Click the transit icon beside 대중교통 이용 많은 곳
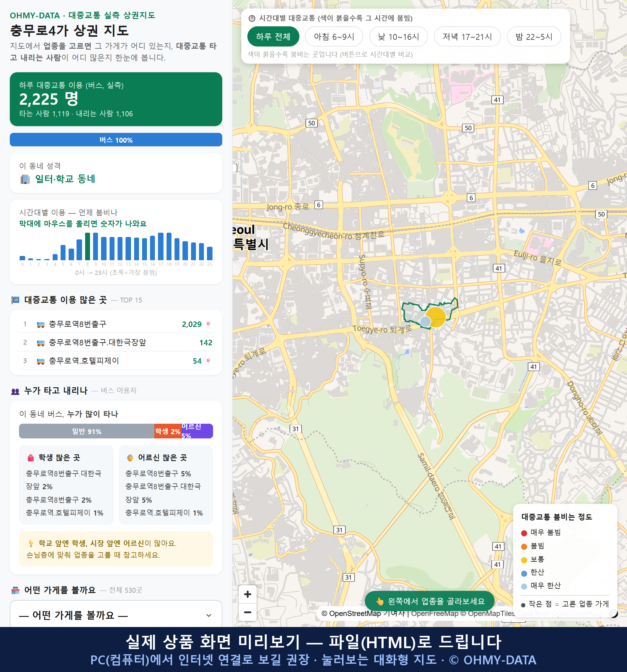Screen dimensions: 627x672 15,300
